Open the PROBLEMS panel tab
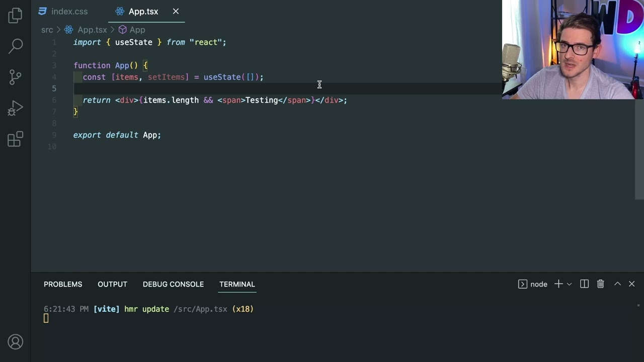This screenshot has width=644, height=362. click(63, 284)
